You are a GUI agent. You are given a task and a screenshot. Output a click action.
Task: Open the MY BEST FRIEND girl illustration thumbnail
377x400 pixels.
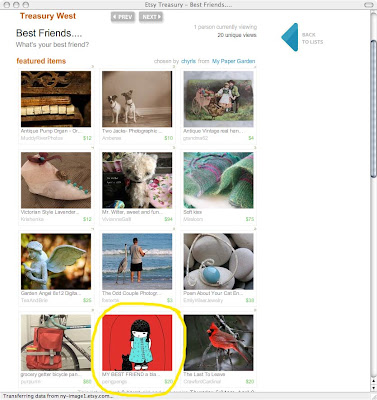point(137,343)
